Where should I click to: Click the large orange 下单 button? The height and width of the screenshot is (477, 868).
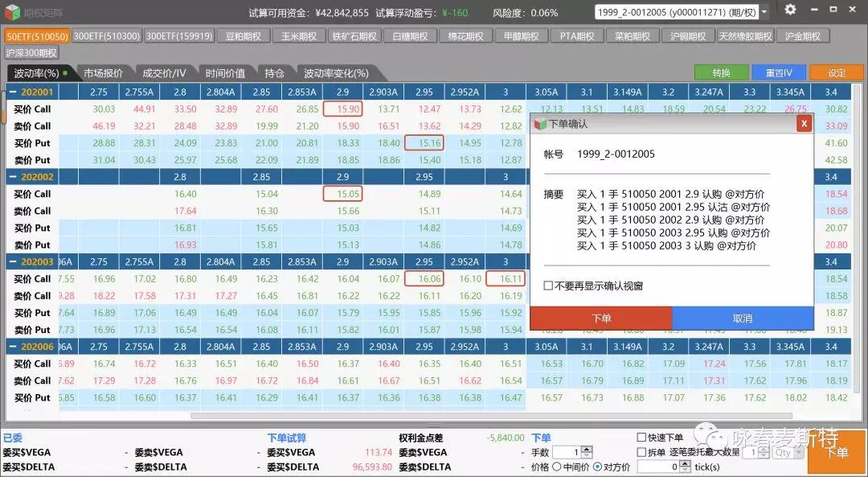pyautogui.click(x=837, y=451)
